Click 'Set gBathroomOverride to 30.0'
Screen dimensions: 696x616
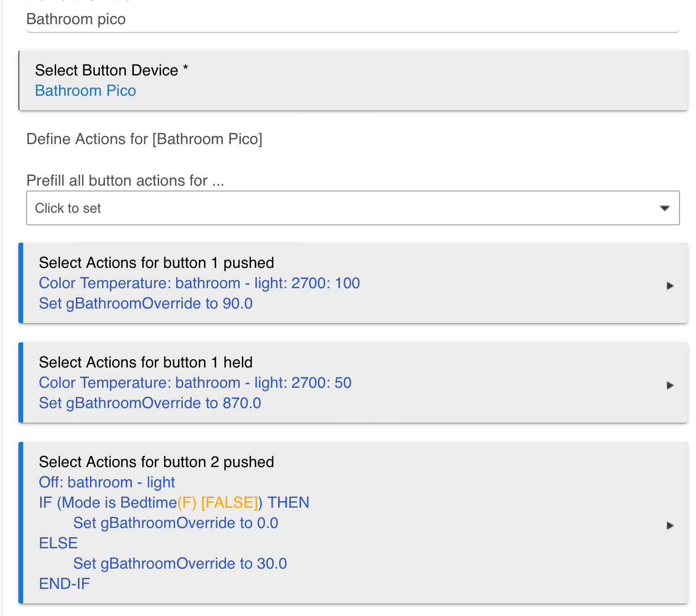pyautogui.click(x=180, y=563)
